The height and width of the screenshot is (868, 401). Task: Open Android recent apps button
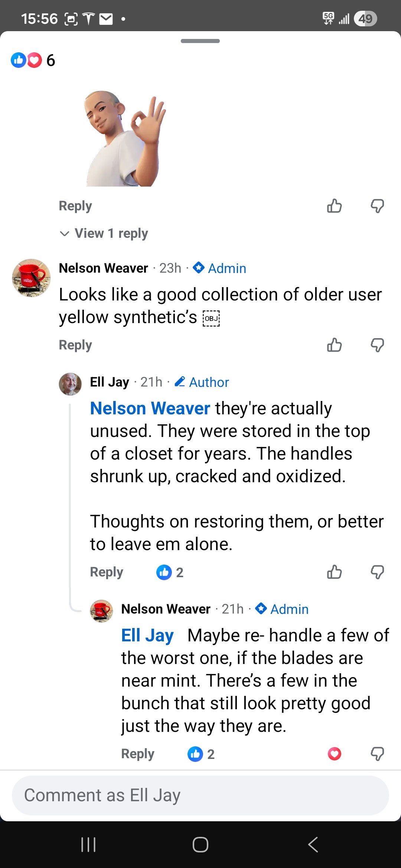point(88,845)
